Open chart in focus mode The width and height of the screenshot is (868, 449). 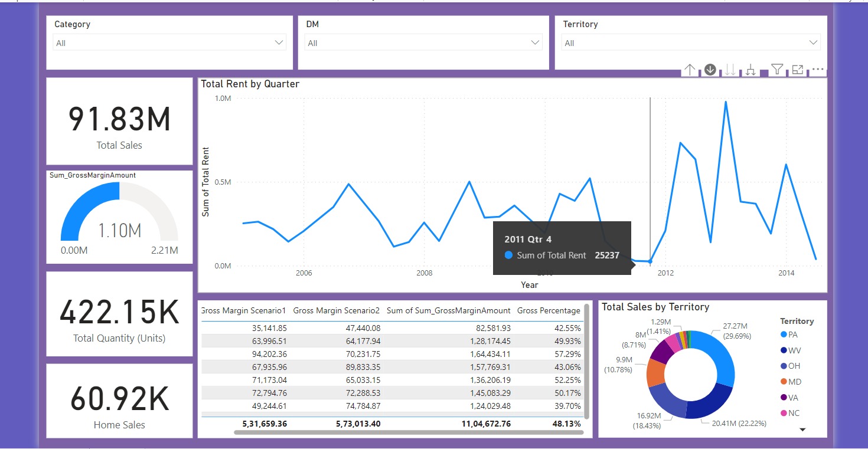(797, 70)
